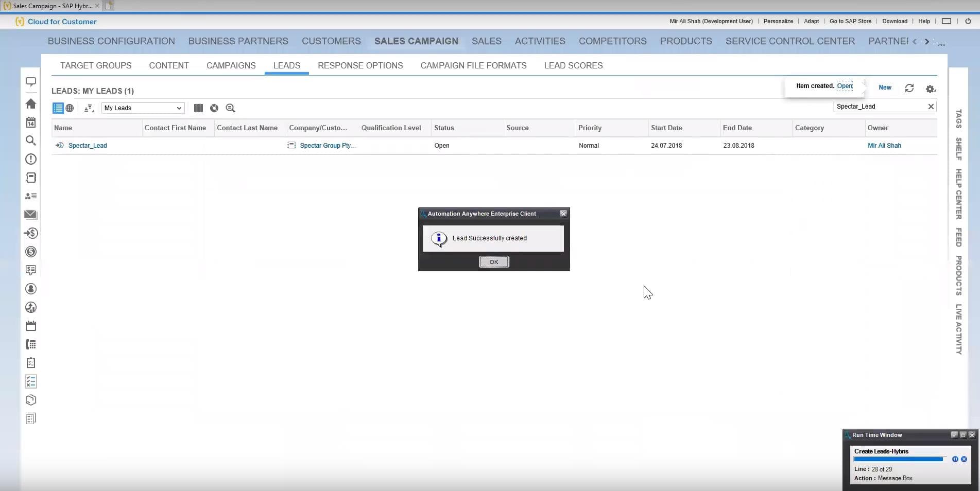Open the settings gear above the list
Image resolution: width=980 pixels, height=491 pixels.
[930, 89]
